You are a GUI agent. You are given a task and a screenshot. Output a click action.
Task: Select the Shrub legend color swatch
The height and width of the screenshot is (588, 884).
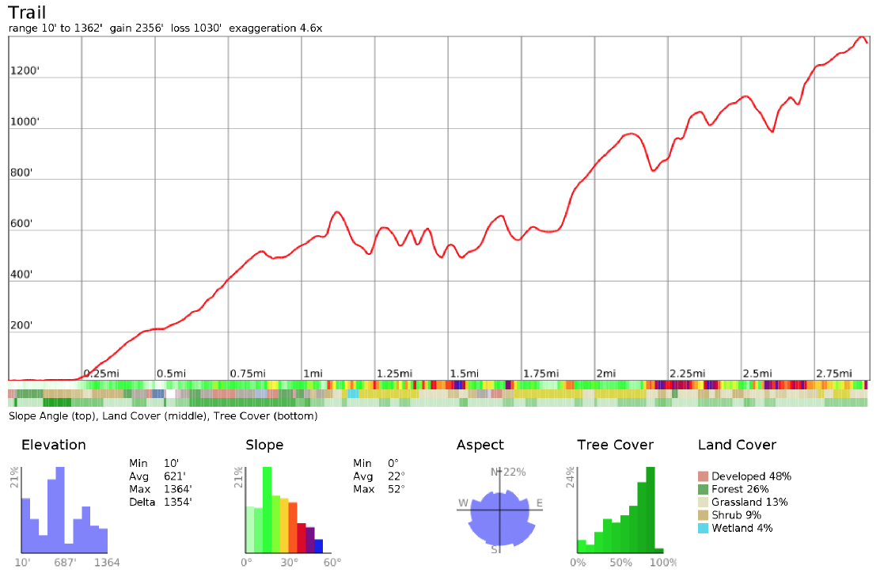tap(704, 515)
